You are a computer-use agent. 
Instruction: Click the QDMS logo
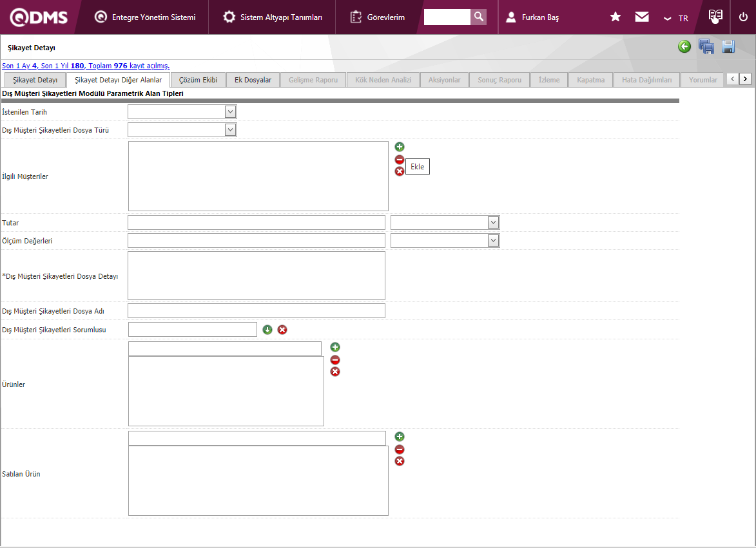coord(39,17)
